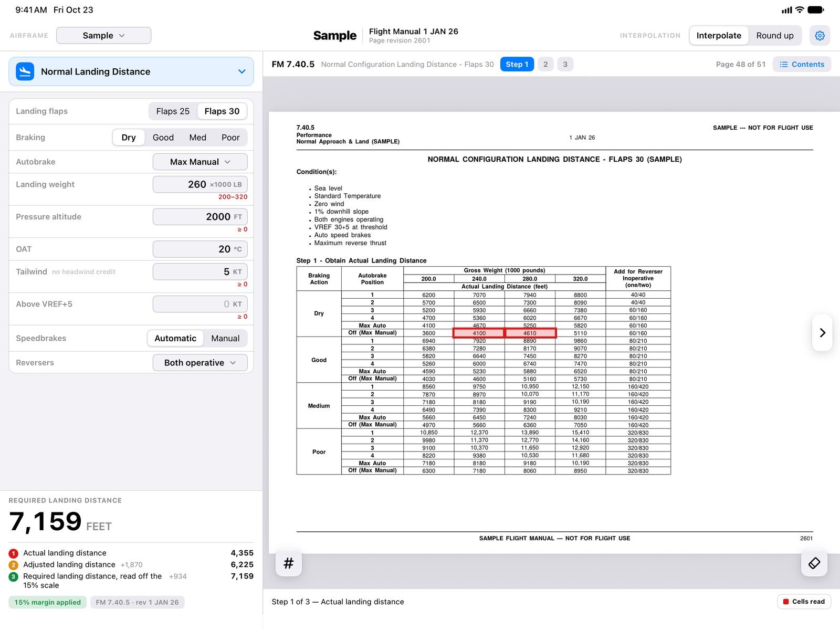840x630 pixels.
Task: Tap the red Cells read indicator
Action: point(804,602)
